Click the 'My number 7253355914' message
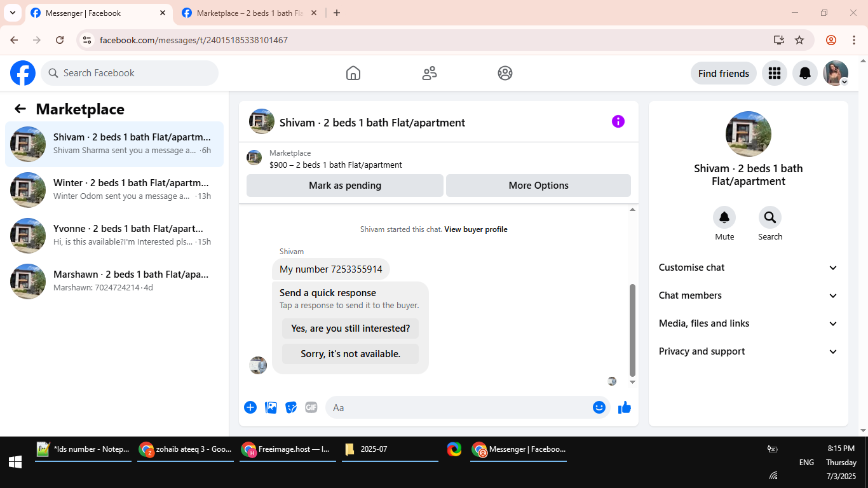Viewport: 868px width, 488px height. [x=331, y=269]
